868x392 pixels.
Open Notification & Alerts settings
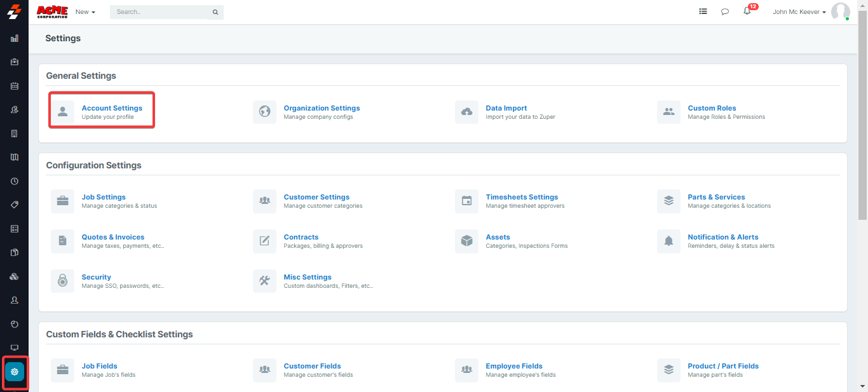pos(722,237)
